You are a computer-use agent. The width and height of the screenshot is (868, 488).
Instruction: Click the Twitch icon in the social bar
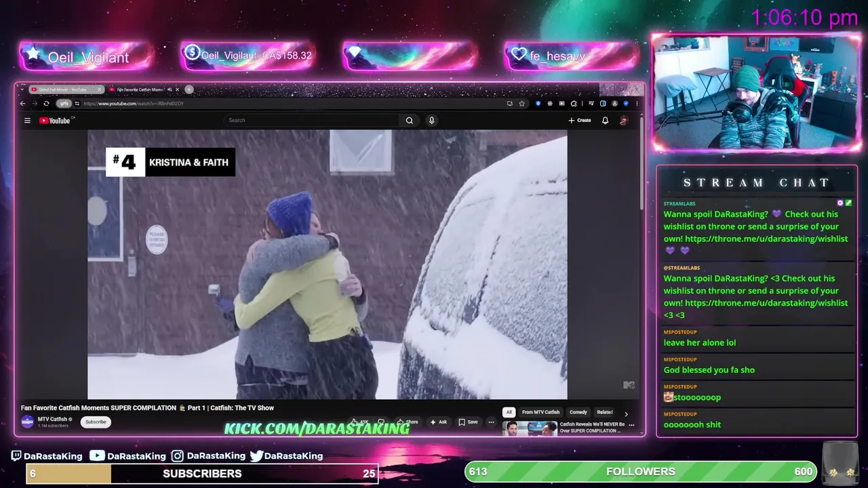16,456
